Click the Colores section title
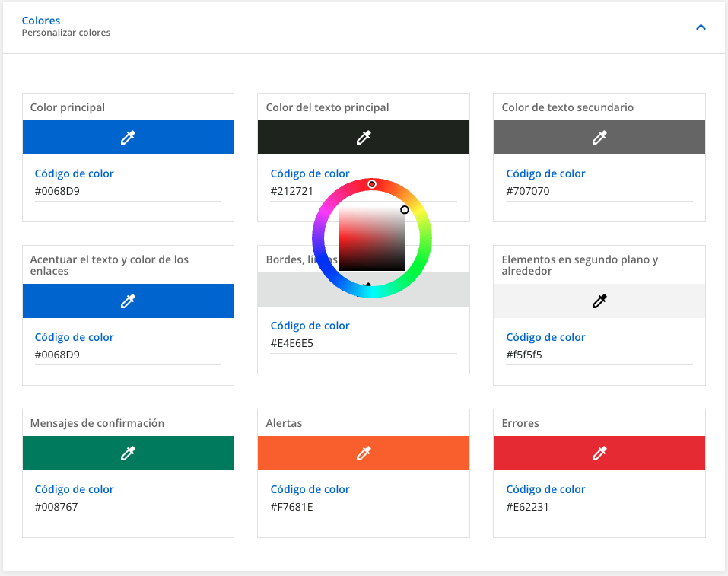 pyautogui.click(x=41, y=21)
